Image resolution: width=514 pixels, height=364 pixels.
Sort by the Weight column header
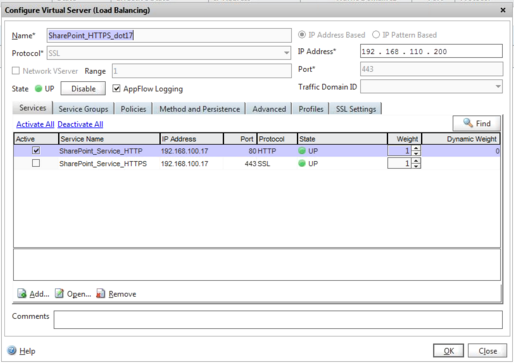coord(405,139)
